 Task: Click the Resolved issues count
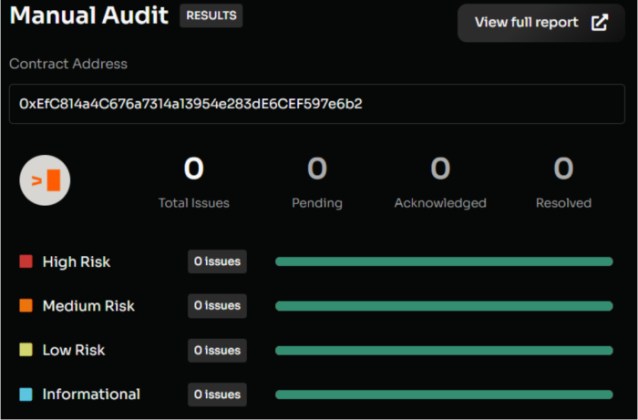pyautogui.click(x=563, y=170)
